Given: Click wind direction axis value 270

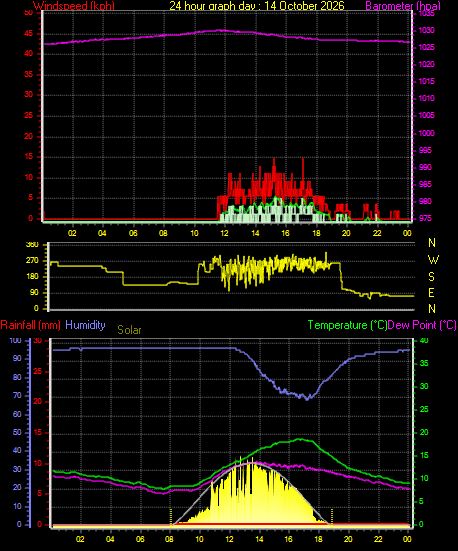Looking at the screenshot, I should click(x=32, y=261).
